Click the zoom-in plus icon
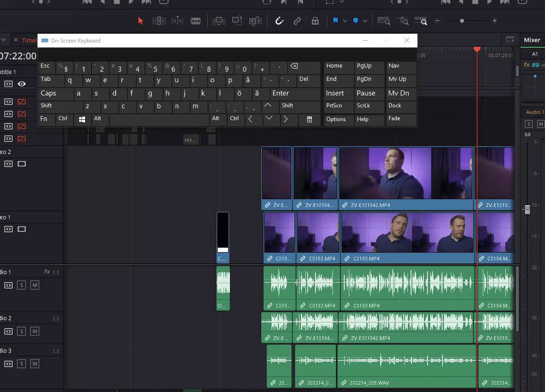This screenshot has height=392, width=545. click(494, 21)
